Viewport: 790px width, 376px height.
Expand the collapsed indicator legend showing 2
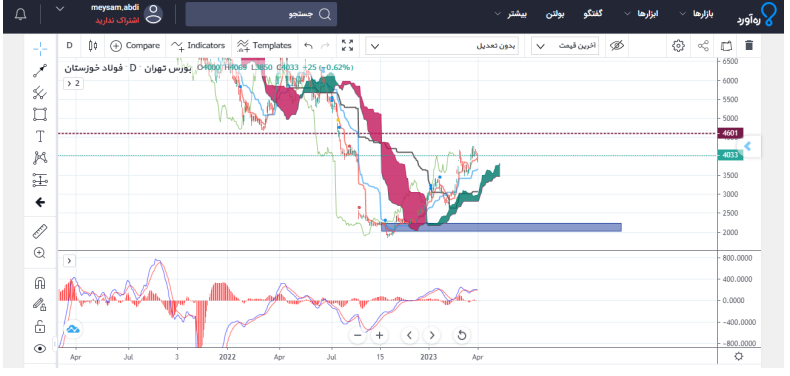click(74, 83)
